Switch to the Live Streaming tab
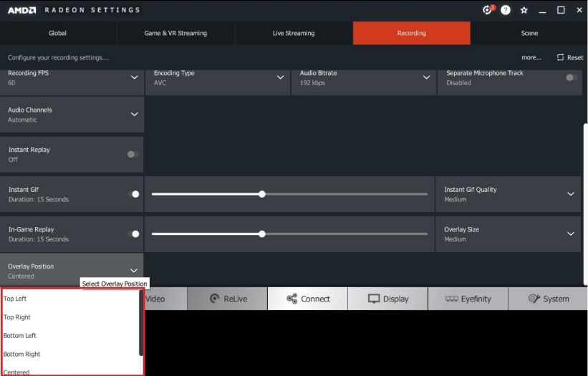The width and height of the screenshot is (588, 376). 294,33
